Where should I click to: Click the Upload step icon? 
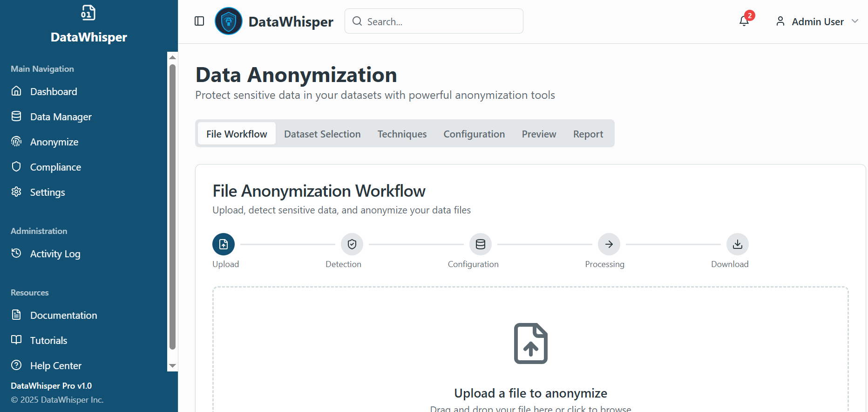tap(224, 244)
